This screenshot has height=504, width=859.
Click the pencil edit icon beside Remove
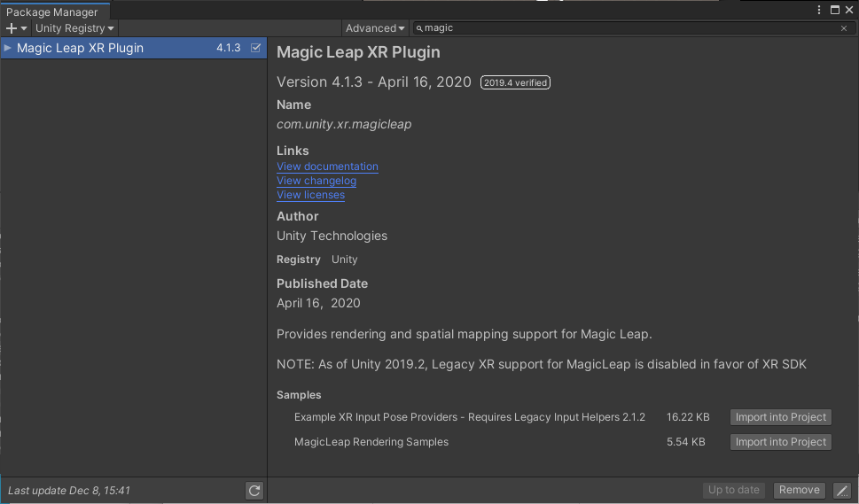click(x=842, y=491)
